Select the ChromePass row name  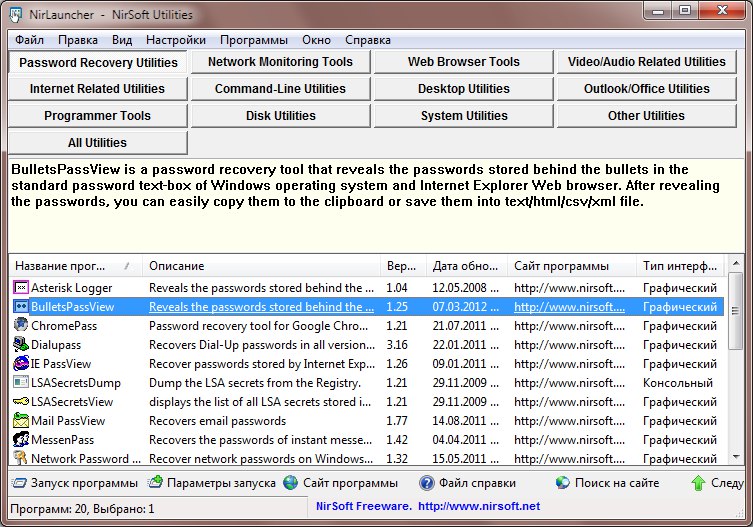click(64, 326)
